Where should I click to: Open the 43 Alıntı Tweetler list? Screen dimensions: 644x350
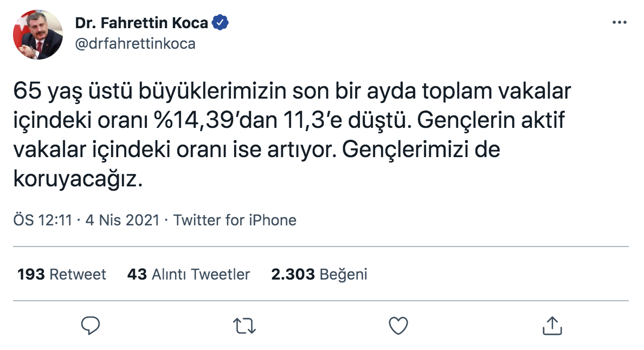189,274
